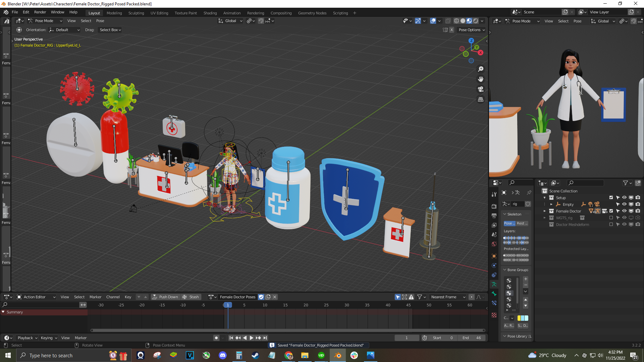Open Object Data armature properties tab
This screenshot has width=644, height=362.
[x=494, y=284]
